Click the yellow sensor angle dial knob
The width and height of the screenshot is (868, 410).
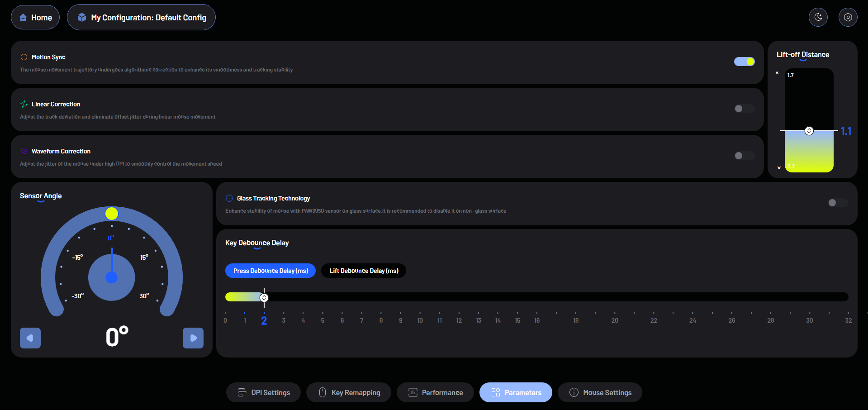pos(112,214)
